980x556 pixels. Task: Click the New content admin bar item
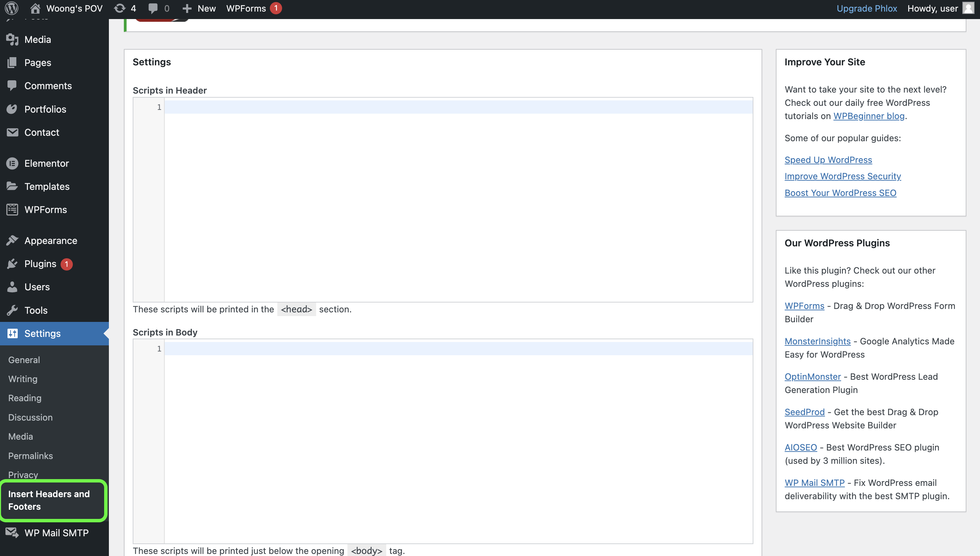[199, 8]
